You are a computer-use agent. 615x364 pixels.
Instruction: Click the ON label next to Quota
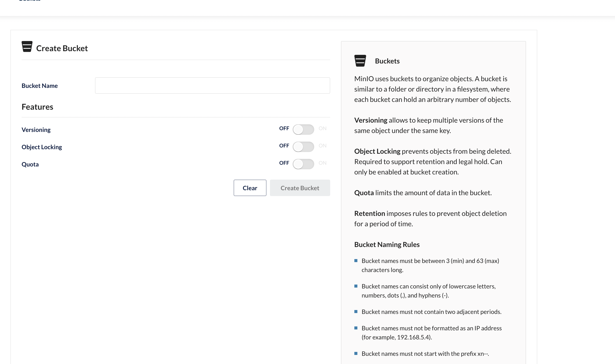322,163
